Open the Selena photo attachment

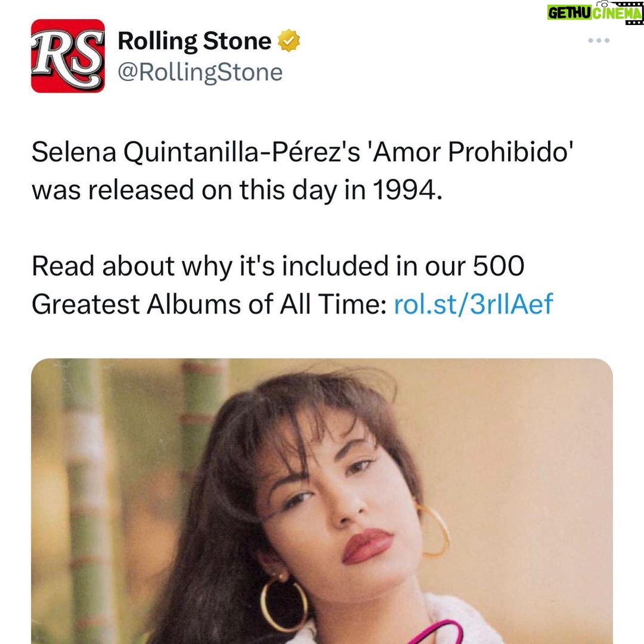coord(322,501)
